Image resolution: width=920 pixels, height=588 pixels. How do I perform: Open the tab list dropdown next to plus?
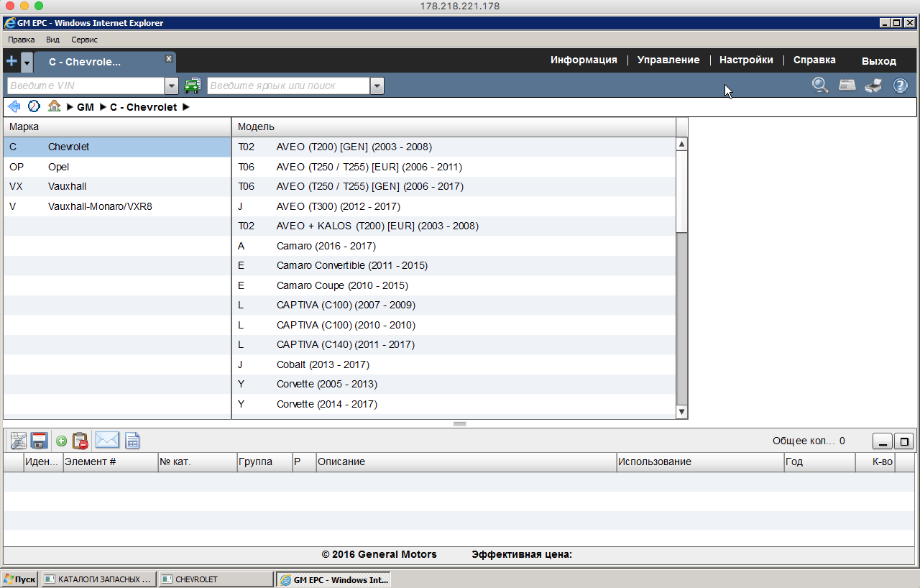(27, 62)
